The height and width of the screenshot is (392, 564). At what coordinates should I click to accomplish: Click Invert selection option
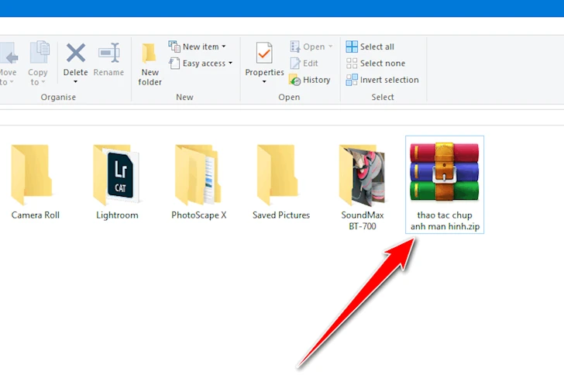[383, 80]
